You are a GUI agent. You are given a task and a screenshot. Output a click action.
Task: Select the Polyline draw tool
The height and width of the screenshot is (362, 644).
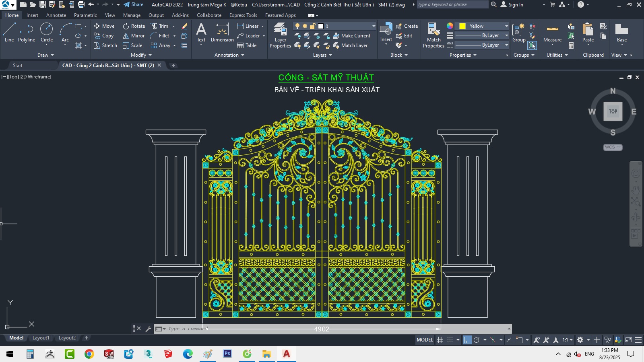27,32
